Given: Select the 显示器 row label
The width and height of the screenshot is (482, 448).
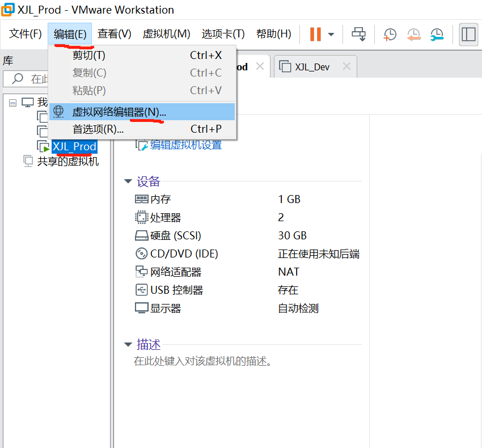Looking at the screenshot, I should tap(166, 308).
